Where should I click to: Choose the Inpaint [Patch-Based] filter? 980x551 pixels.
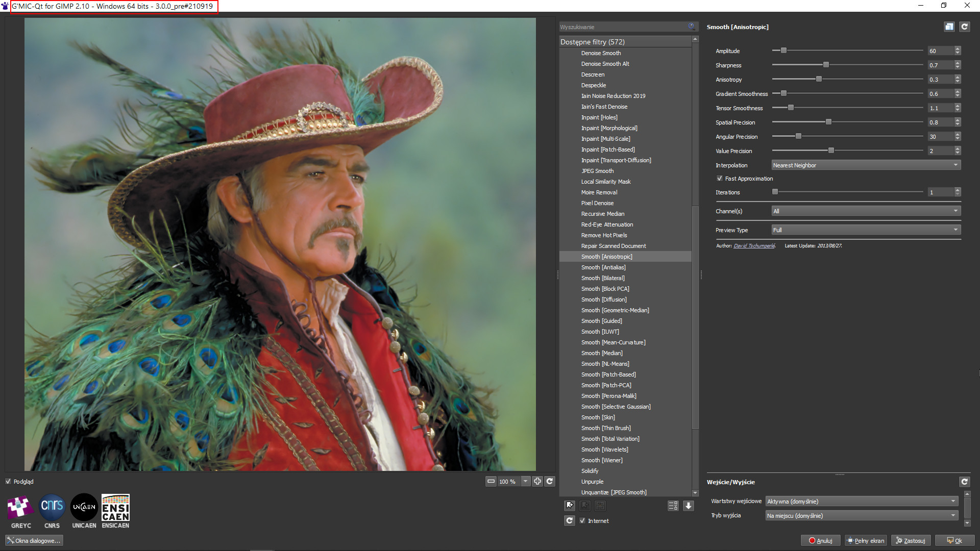click(x=608, y=149)
